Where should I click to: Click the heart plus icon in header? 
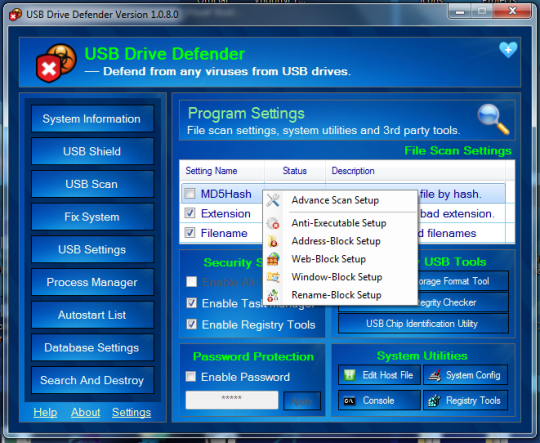pyautogui.click(x=508, y=50)
